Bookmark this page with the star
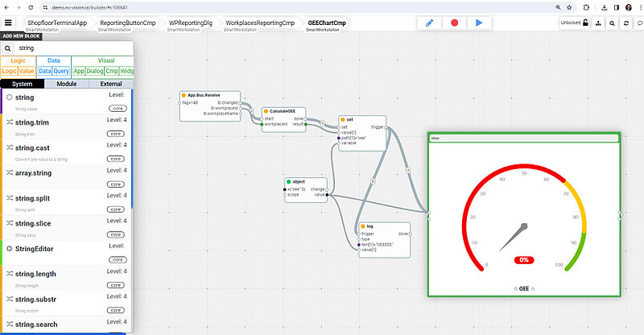The width and height of the screenshot is (644, 335). click(569, 7)
